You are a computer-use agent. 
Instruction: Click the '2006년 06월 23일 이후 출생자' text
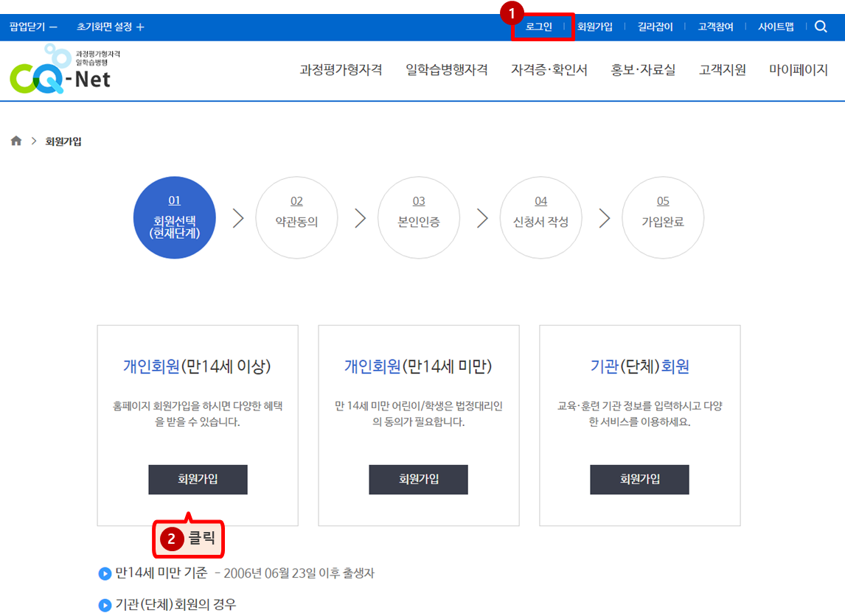299,573
